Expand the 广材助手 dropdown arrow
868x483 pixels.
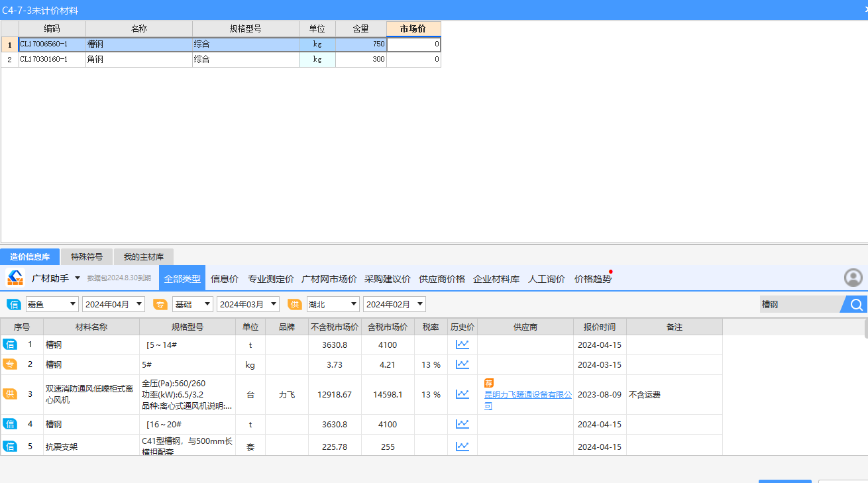[78, 278]
